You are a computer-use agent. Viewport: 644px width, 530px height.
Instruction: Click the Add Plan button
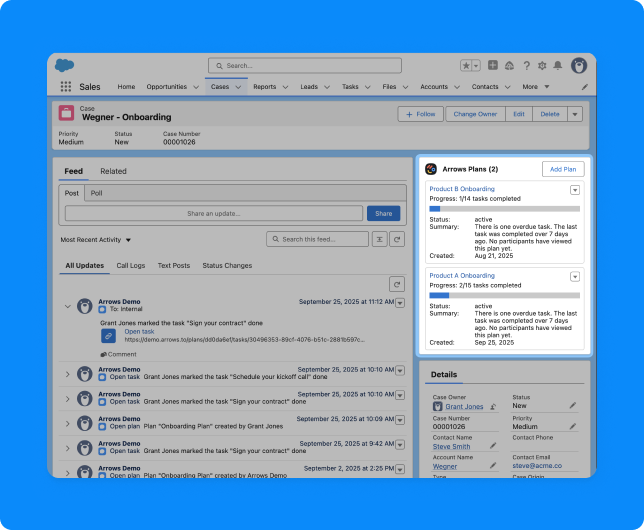(563, 169)
